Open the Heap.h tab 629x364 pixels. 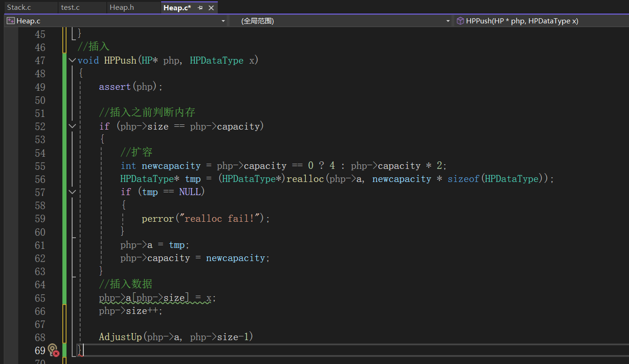pos(122,7)
